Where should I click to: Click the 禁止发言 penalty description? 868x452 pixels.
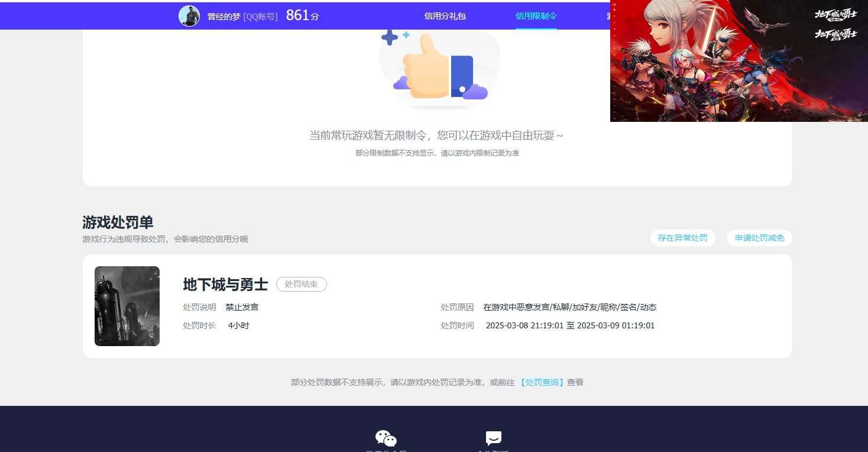pos(242,307)
